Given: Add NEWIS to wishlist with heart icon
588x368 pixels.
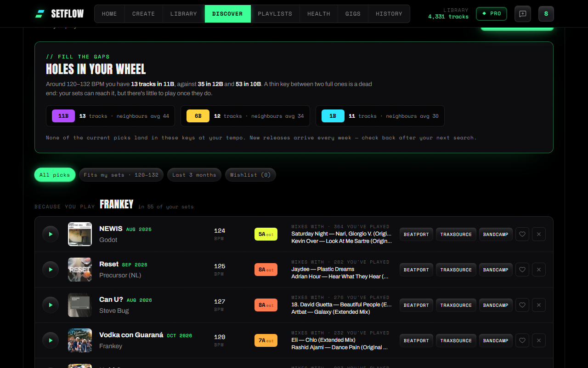Looking at the screenshot, I should 522,234.
